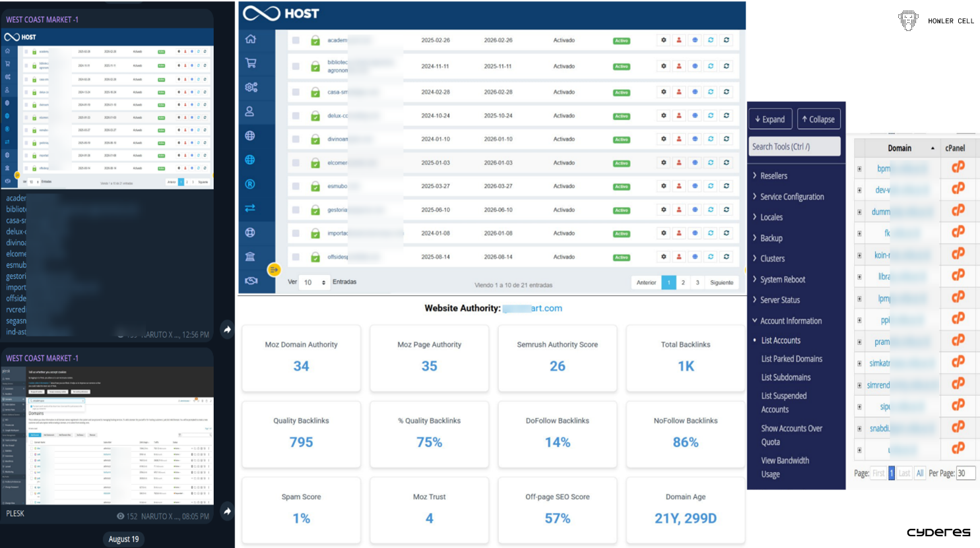Click the Collapse button in the tools panel
This screenshot has height=548, width=980.
(818, 119)
